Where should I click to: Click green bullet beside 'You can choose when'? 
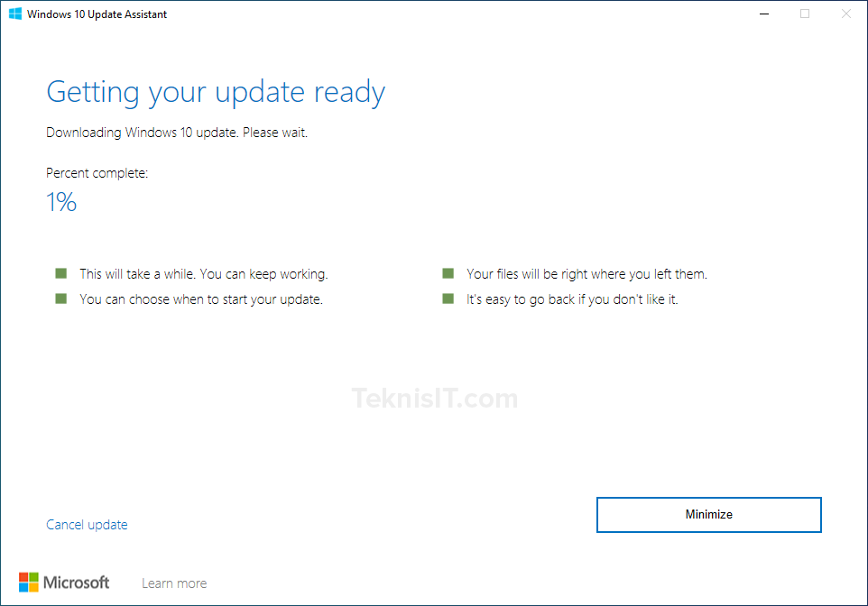coord(60,298)
